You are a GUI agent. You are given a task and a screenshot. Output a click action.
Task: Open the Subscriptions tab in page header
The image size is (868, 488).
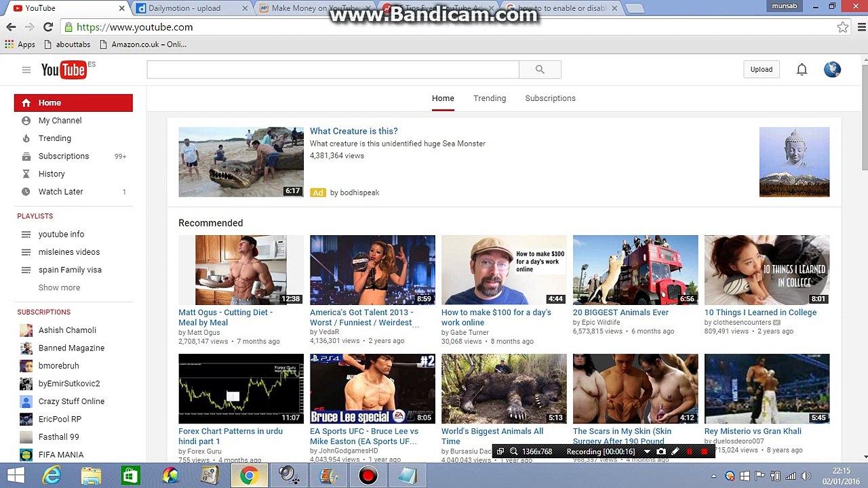(x=550, y=98)
